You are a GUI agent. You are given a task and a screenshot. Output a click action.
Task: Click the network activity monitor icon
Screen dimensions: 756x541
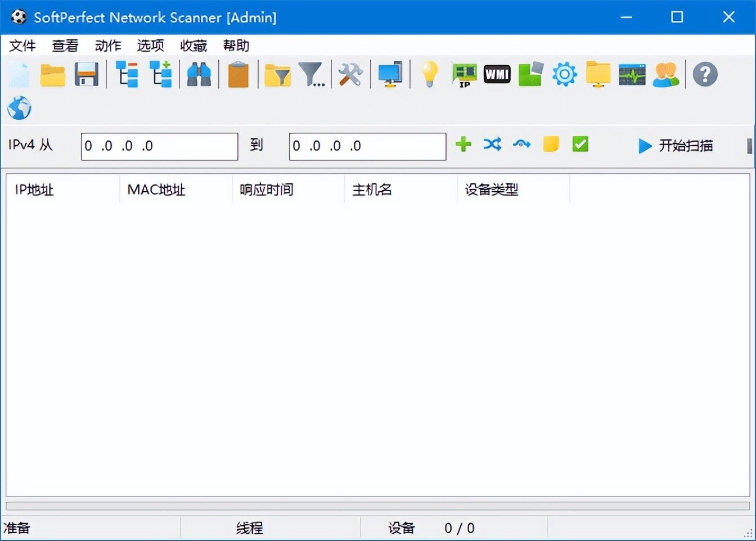coord(632,74)
